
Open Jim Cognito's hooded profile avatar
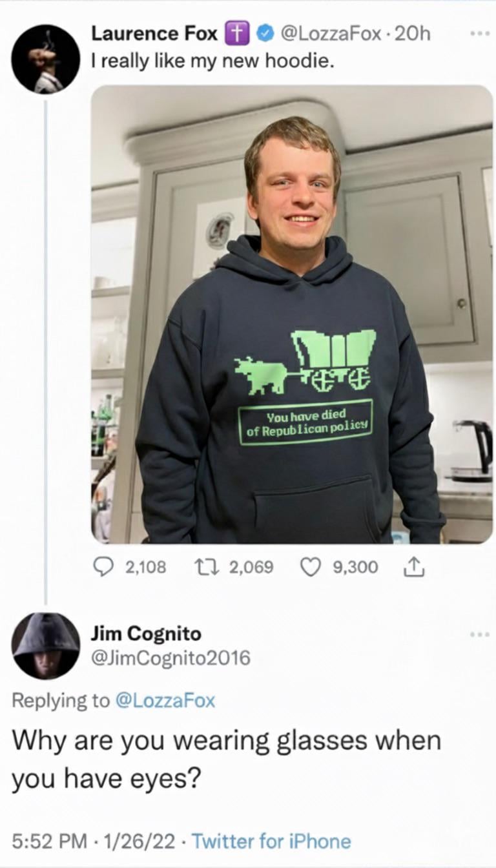46,646
